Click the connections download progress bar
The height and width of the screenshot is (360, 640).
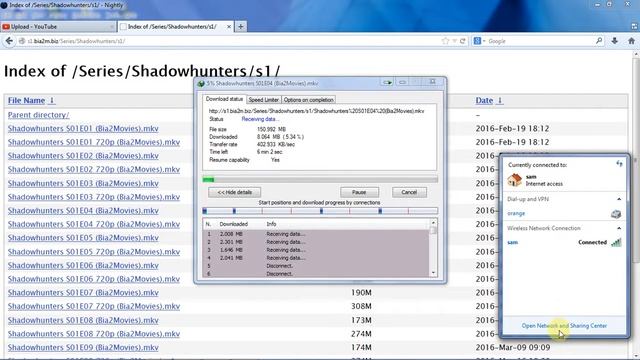click(320, 211)
